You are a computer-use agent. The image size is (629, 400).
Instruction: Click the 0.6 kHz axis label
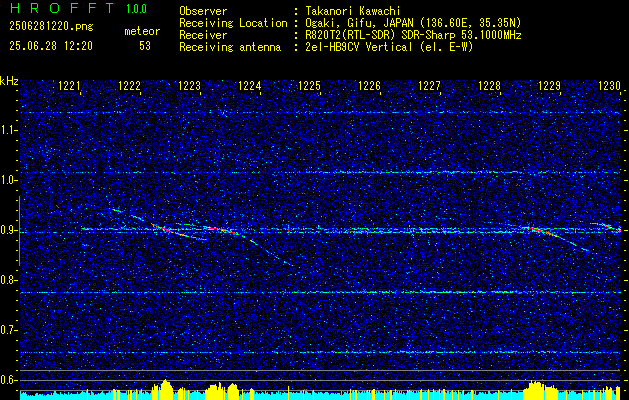pyautogui.click(x=8, y=380)
